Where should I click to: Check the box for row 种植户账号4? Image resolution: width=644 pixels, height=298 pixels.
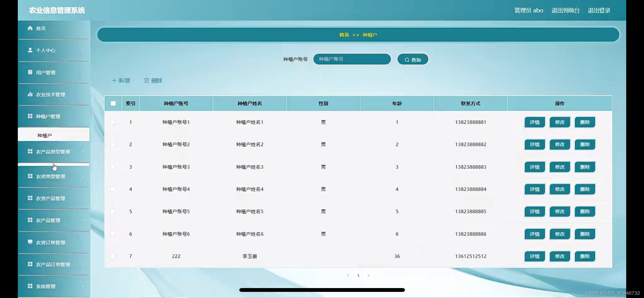tap(113, 189)
